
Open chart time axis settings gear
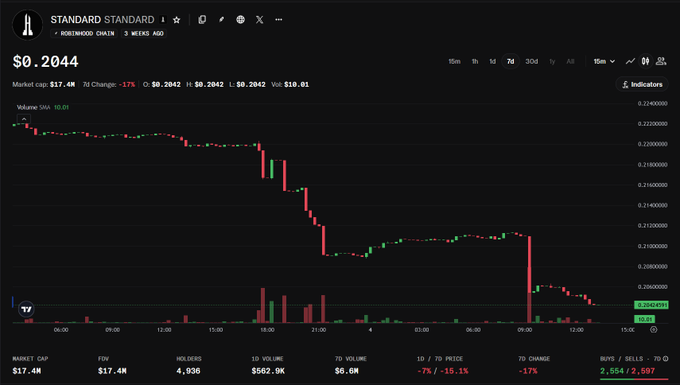654,330
